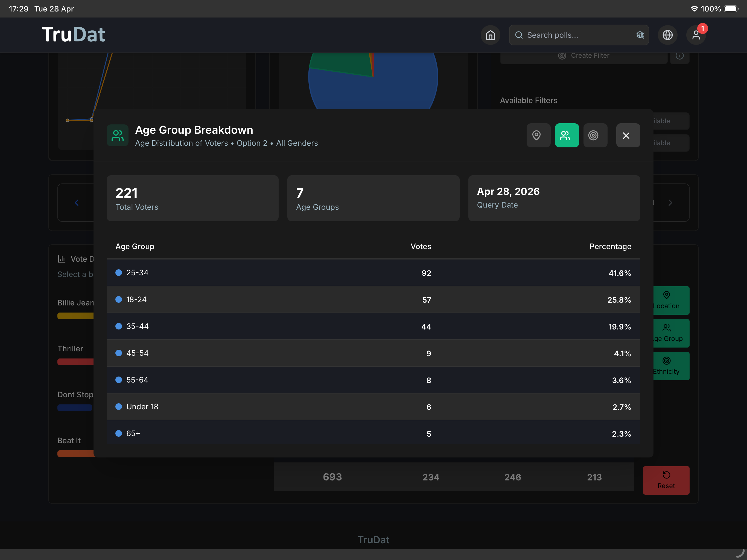Open the user profile with notification badge
The width and height of the screenshot is (747, 560).
coord(696,35)
